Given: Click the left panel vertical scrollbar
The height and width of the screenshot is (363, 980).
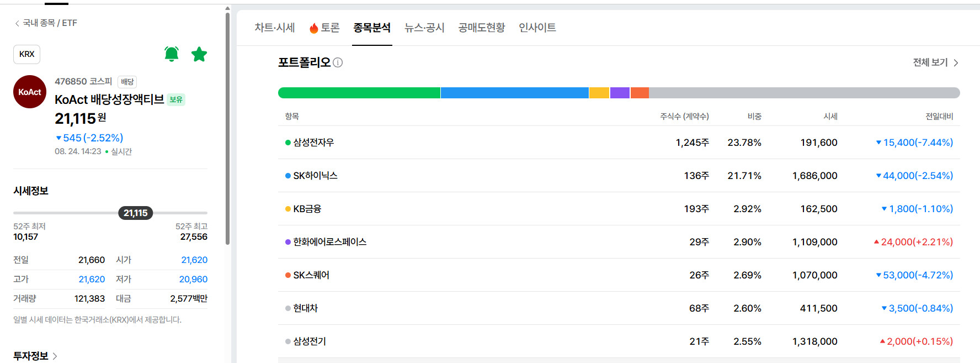Looking at the screenshot, I should coord(227,129).
